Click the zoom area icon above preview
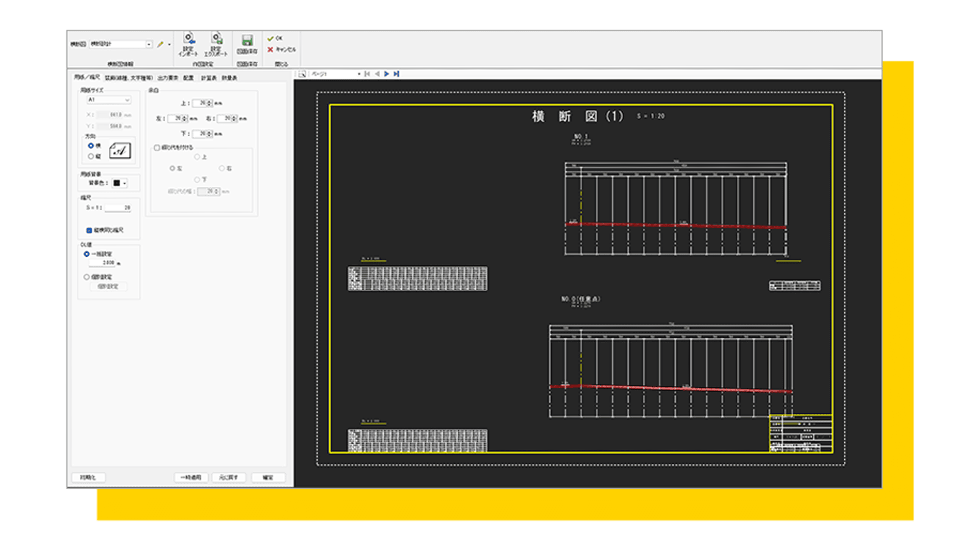This screenshot has height=551, width=980. click(x=302, y=74)
